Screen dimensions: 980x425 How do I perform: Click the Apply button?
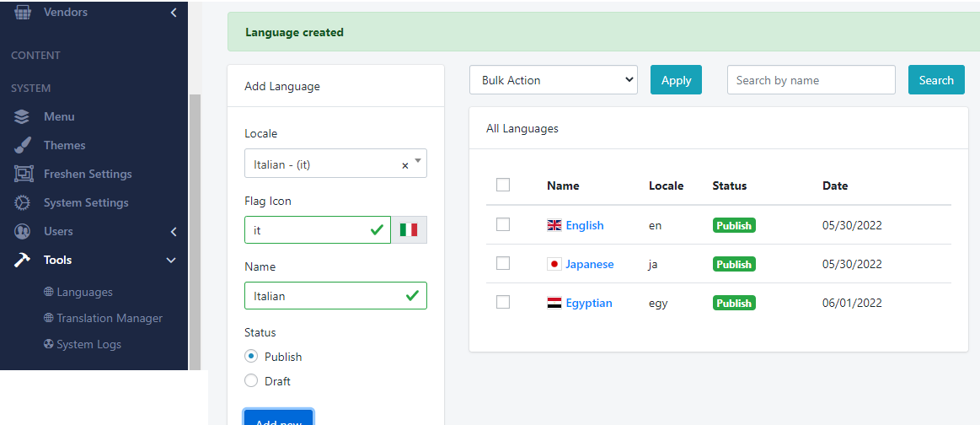pyautogui.click(x=677, y=80)
